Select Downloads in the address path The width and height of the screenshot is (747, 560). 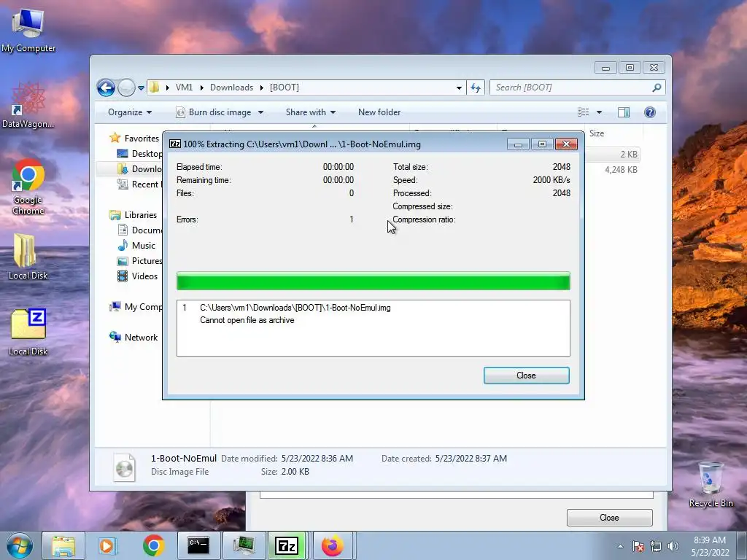pyautogui.click(x=231, y=87)
